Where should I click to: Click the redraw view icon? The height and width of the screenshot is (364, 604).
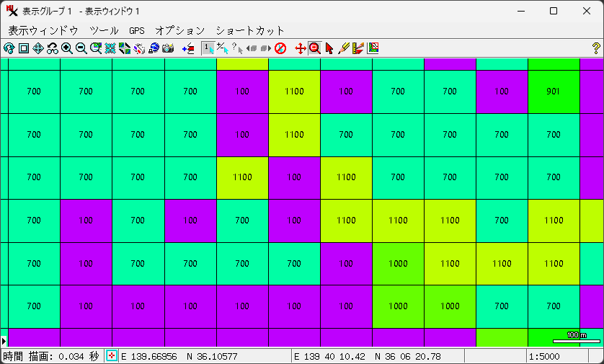(x=9, y=48)
